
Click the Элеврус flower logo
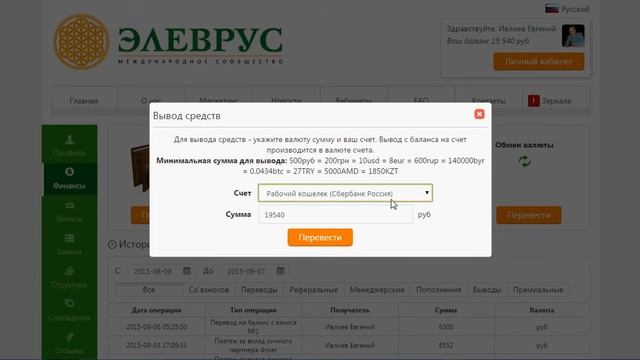(x=81, y=41)
